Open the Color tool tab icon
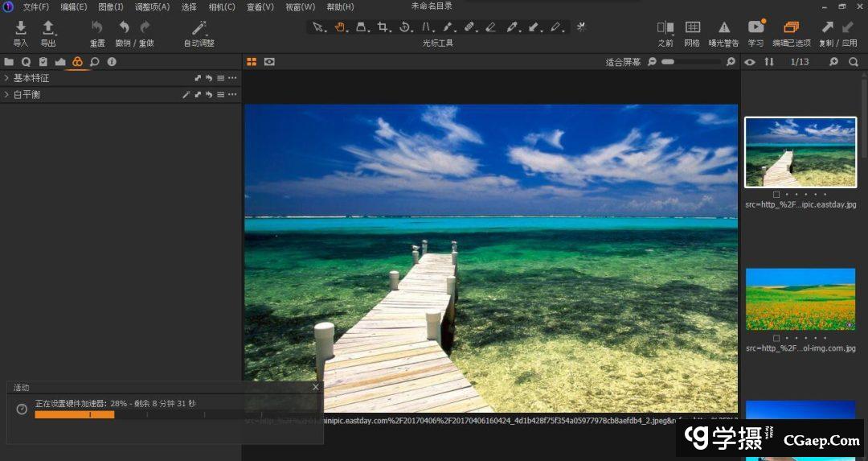 [x=77, y=62]
